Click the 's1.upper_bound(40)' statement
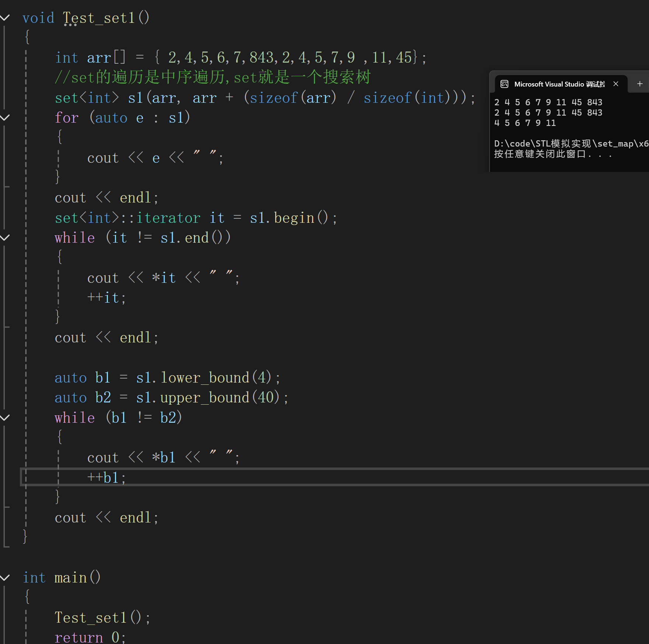 click(x=171, y=398)
